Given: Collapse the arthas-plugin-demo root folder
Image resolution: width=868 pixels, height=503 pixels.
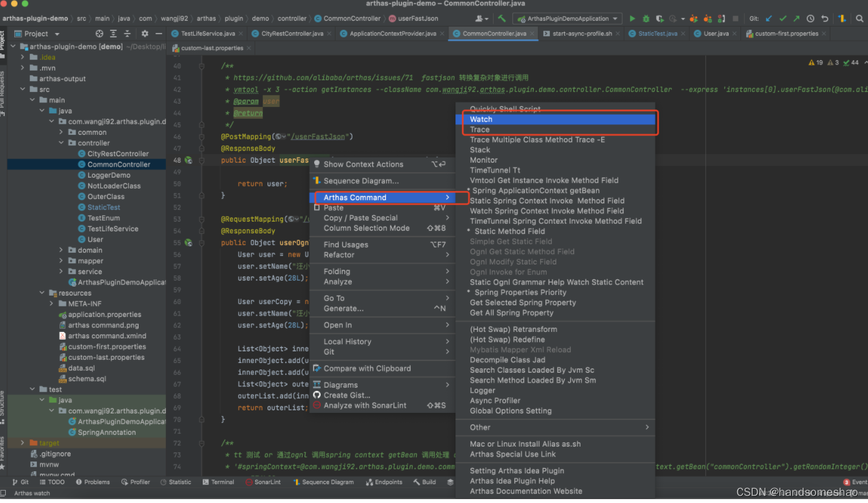Looking at the screenshot, I should coord(14,47).
